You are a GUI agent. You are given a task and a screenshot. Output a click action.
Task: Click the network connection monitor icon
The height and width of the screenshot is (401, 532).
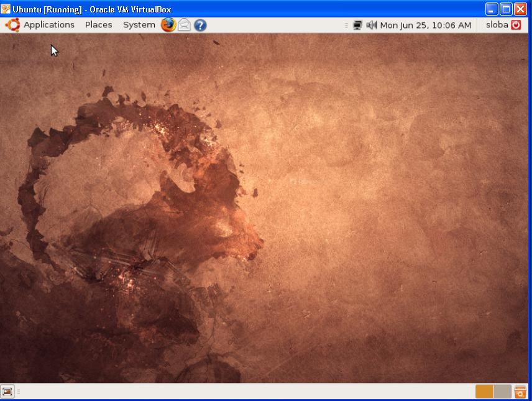pos(357,25)
